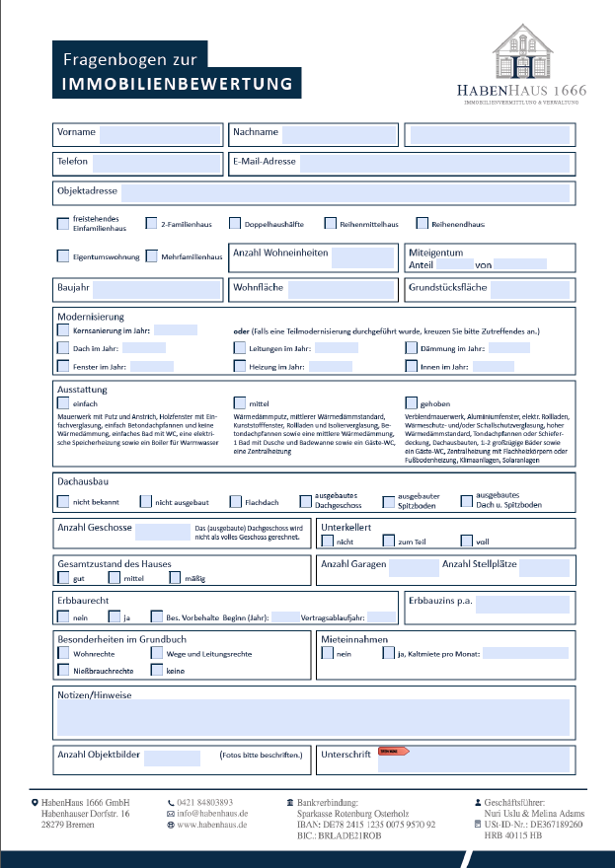Open the www.habenhaus.de website link
This screenshot has width=615, height=868.
(x=212, y=825)
